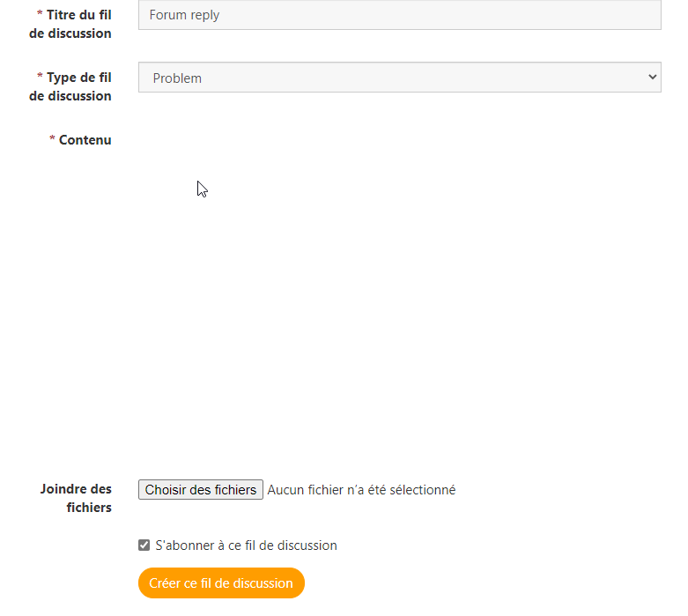Select the "Problem" text in the type combo box
The image size is (688, 616).
tap(177, 78)
